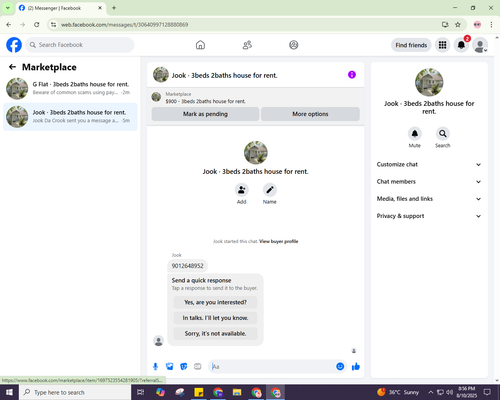Open the weather widget 36°C Sunny
Image resolution: width=500 pixels, height=400 pixels.
[x=398, y=392]
